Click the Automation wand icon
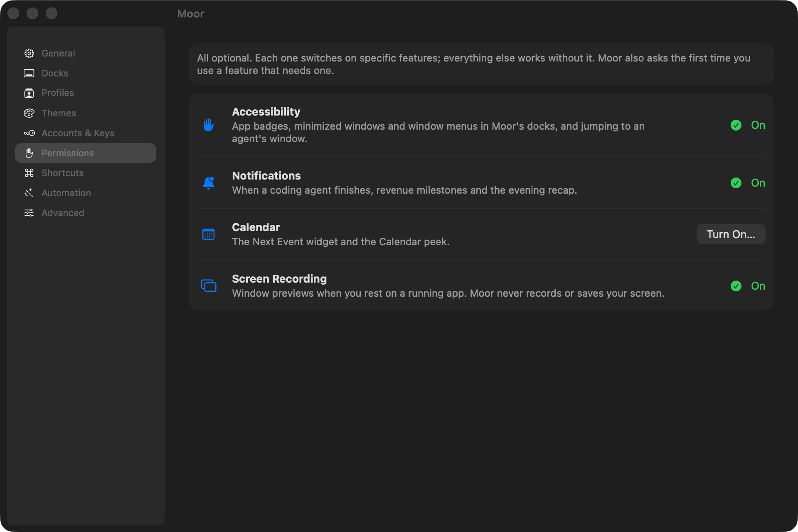 pyautogui.click(x=29, y=193)
